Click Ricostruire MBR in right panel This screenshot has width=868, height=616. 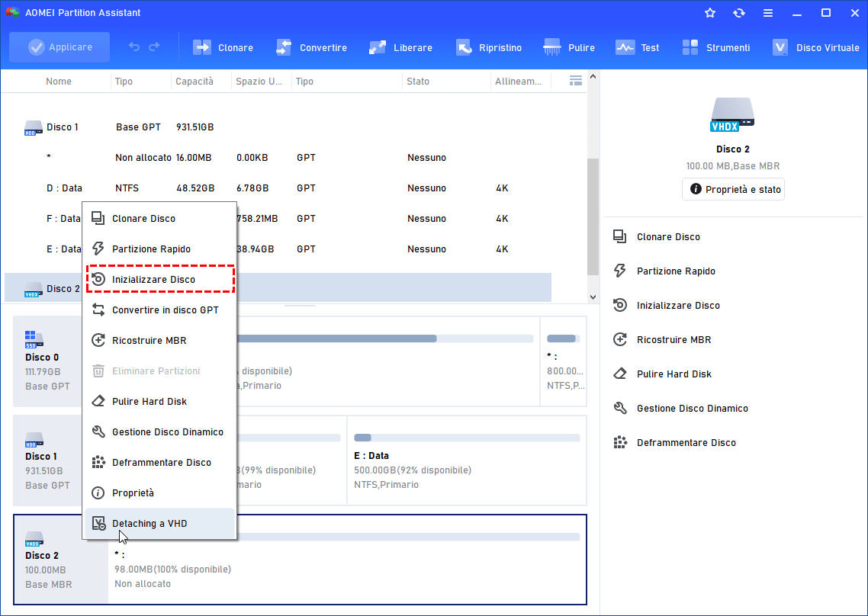tap(662, 340)
